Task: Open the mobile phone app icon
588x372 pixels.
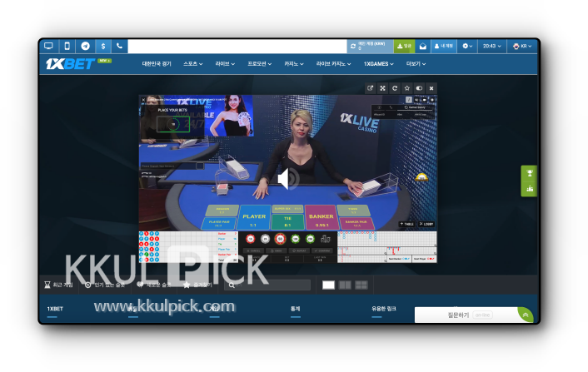Action: 67,46
